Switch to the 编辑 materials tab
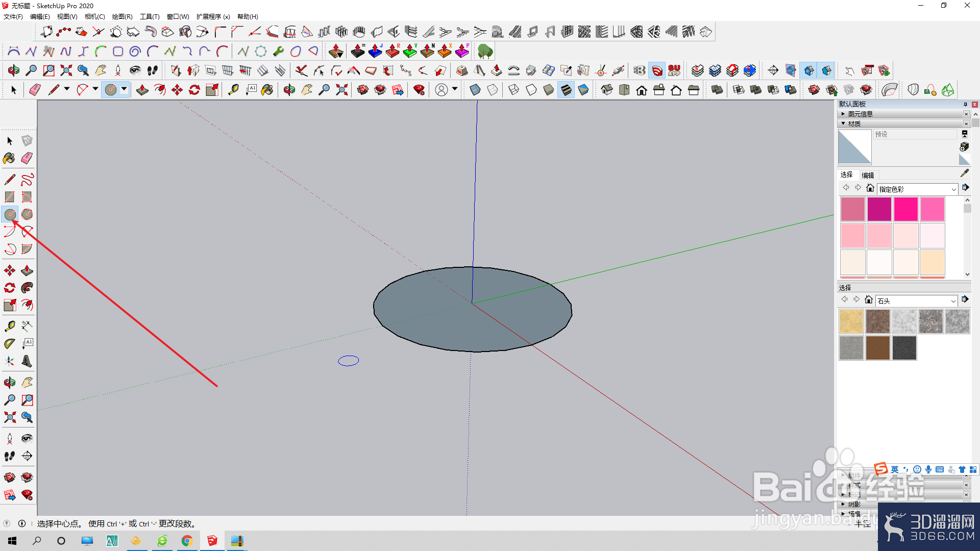Viewport: 980px width, 551px height. point(868,175)
